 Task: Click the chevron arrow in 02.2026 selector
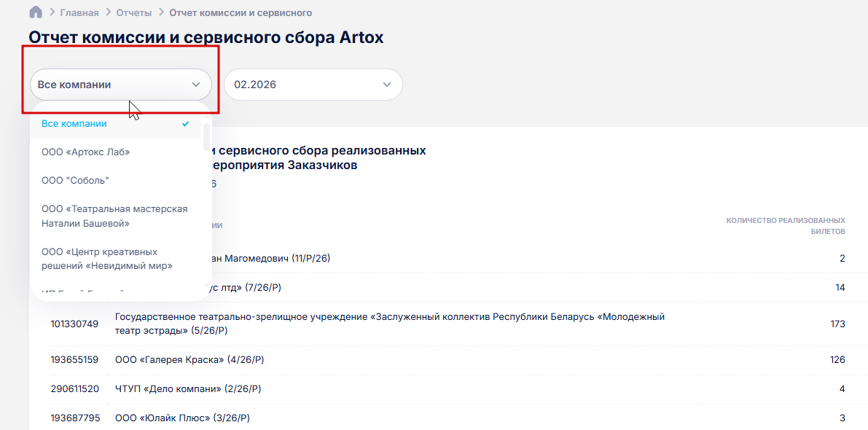coord(387,85)
